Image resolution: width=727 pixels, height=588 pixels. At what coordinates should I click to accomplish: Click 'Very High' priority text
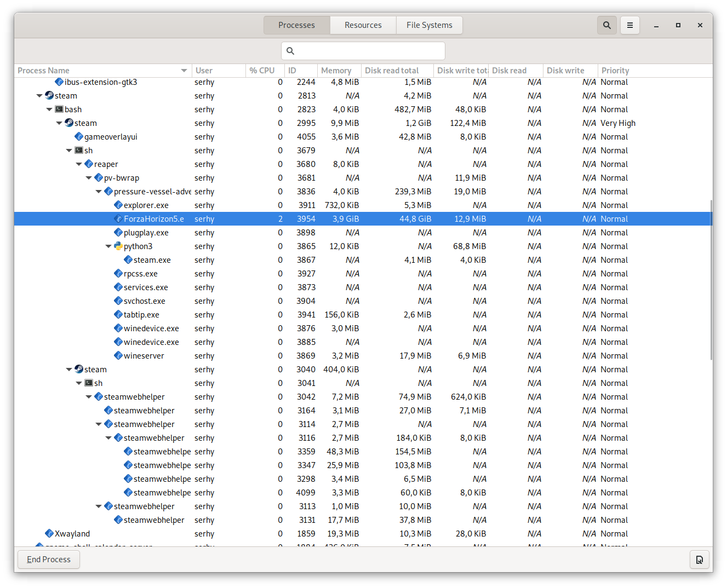tap(618, 123)
